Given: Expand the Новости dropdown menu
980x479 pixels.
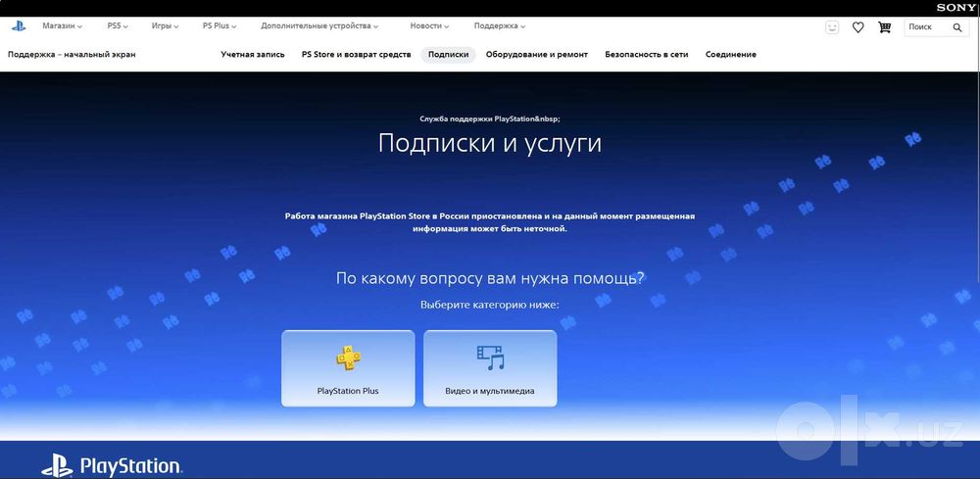Looking at the screenshot, I should click(430, 26).
